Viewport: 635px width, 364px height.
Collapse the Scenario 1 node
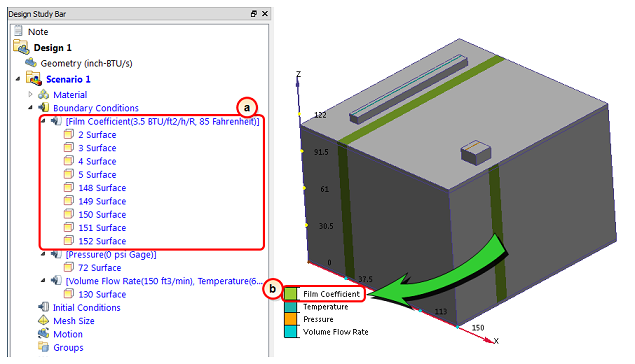click(18, 79)
